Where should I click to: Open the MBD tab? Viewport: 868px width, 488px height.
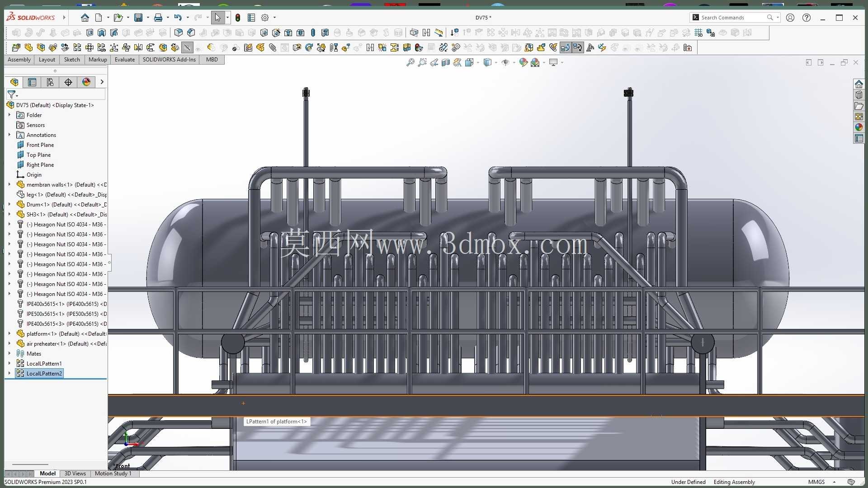click(x=212, y=60)
